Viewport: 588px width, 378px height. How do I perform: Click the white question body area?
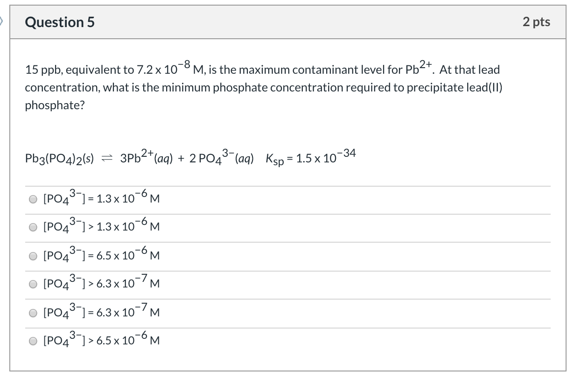point(289,126)
